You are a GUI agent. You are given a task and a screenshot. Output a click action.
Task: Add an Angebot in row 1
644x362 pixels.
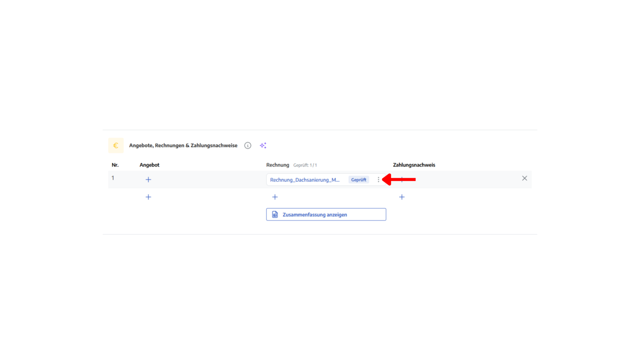coord(148,179)
